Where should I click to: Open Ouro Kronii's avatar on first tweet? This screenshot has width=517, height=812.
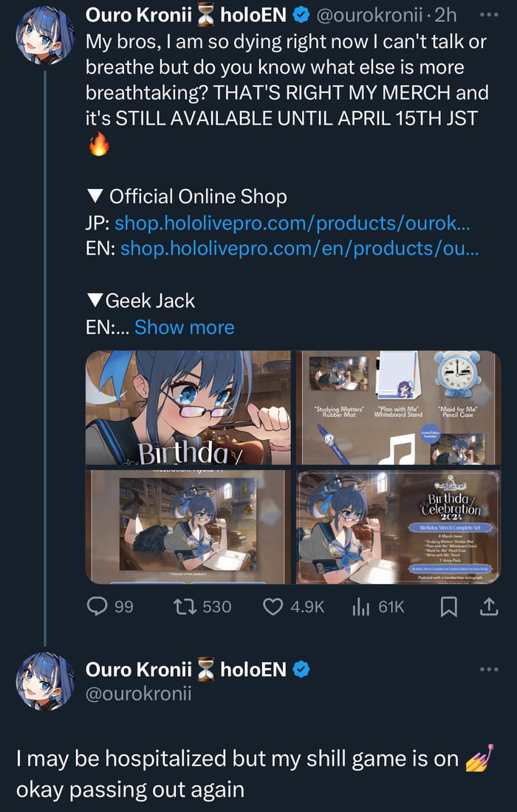[x=45, y=35]
